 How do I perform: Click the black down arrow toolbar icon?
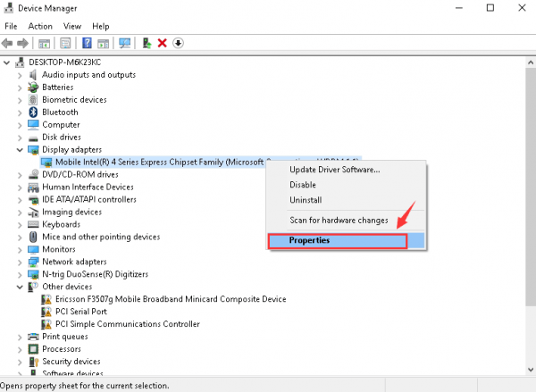[178, 42]
